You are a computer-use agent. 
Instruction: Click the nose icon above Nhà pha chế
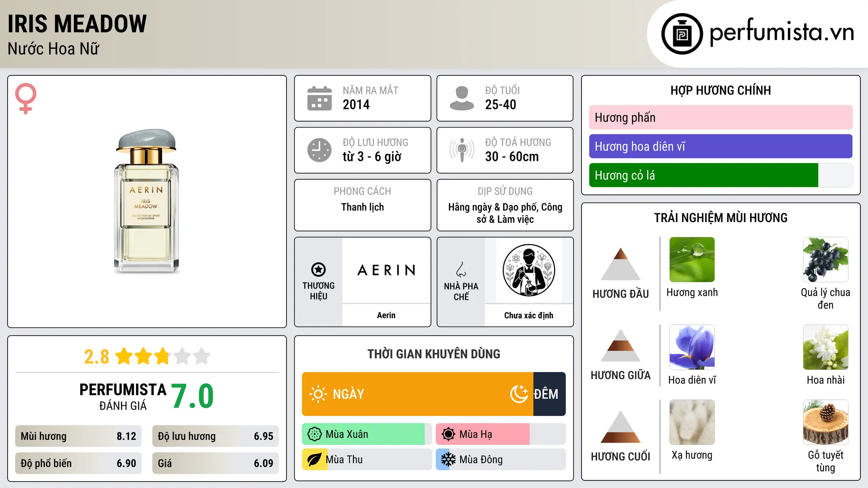pyautogui.click(x=461, y=269)
